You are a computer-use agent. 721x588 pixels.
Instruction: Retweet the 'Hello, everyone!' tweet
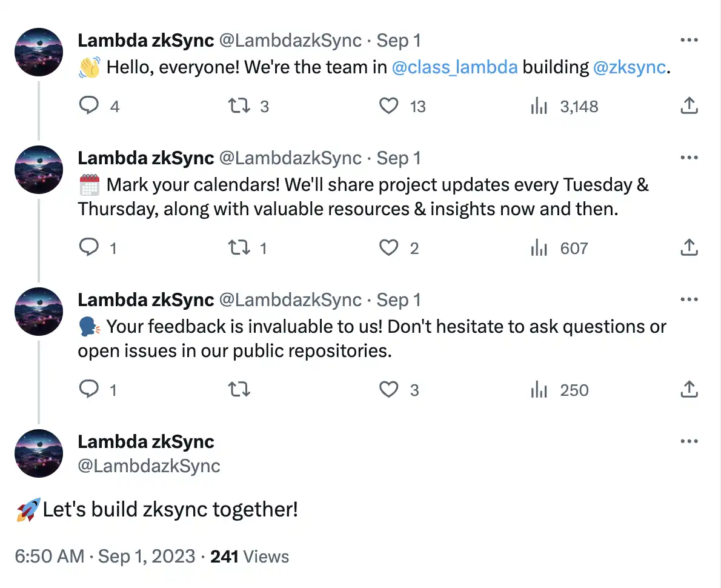click(x=238, y=107)
